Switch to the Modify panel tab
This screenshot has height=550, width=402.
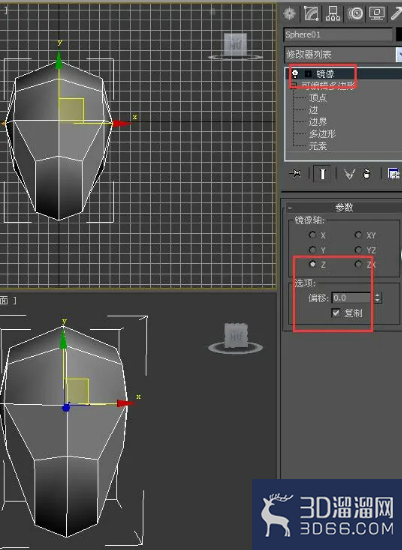tap(311, 14)
